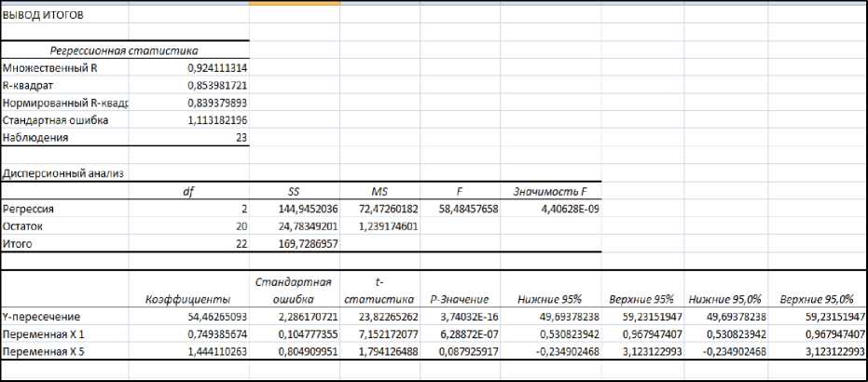Select the 'Регрессионная статистика' header cell
868x382 pixels.
(x=124, y=51)
